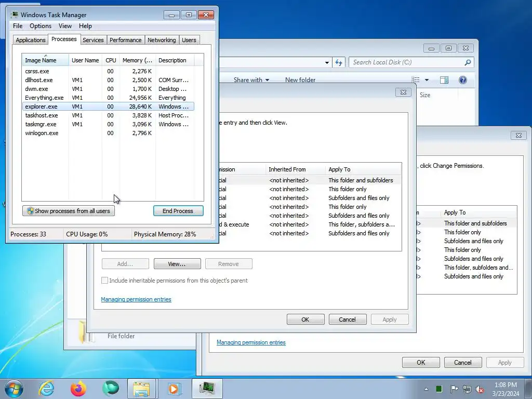Enable Include inheritable permissions from parent checkbox

pos(104,280)
